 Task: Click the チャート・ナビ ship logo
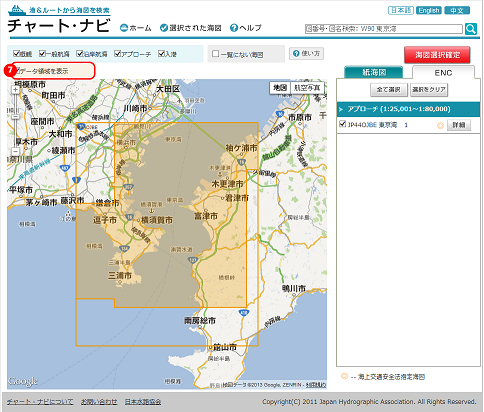coord(59,19)
